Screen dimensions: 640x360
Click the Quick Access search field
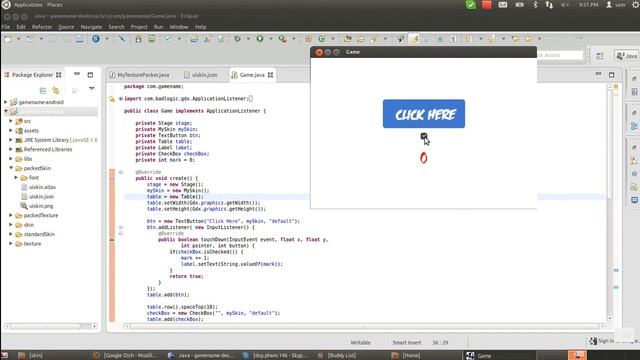coord(560,55)
